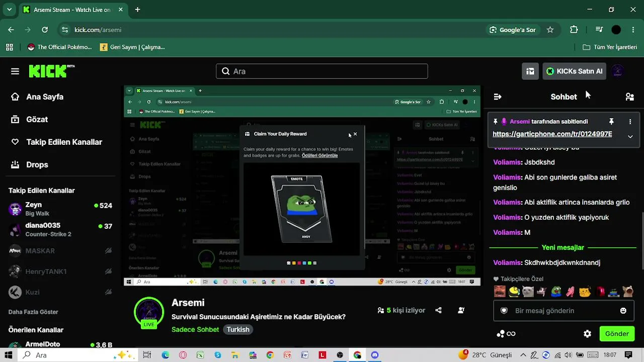Open Chrome apps grid shortcut
The image size is (644, 362).
pyautogui.click(x=10, y=47)
